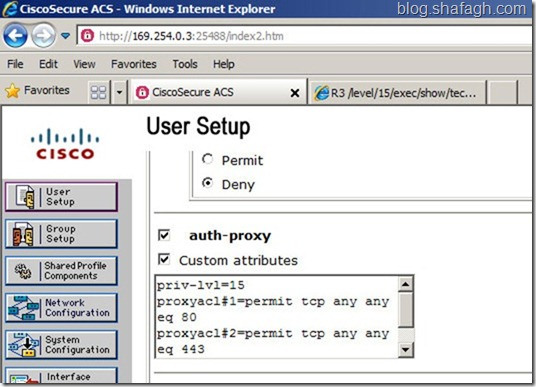
Task: Click the Cisco logo
Action: 65,144
